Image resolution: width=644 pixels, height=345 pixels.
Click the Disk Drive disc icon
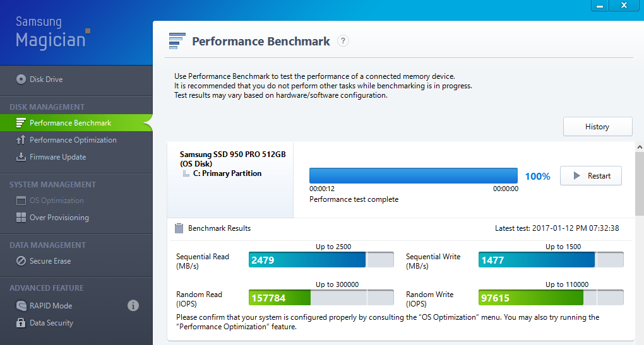tap(21, 79)
